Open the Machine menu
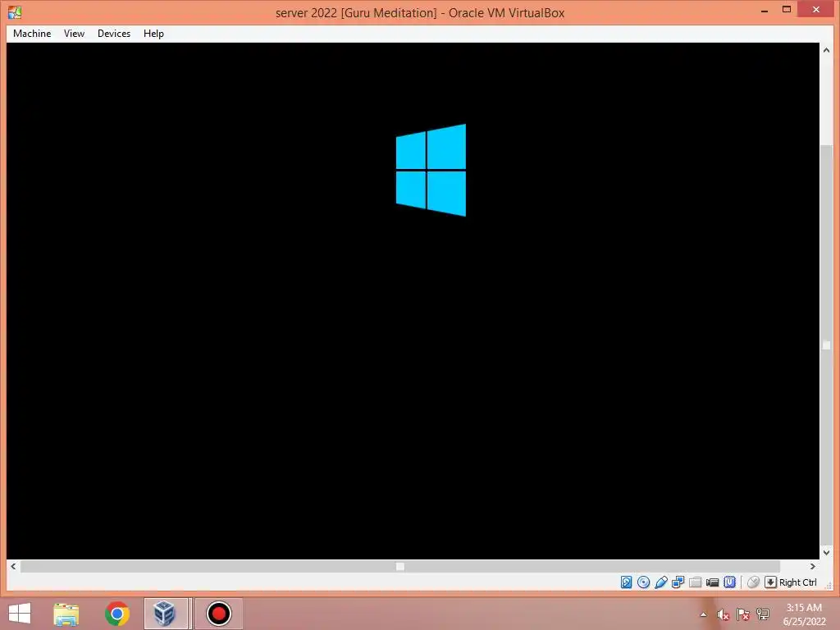This screenshot has width=840, height=630. (32, 33)
